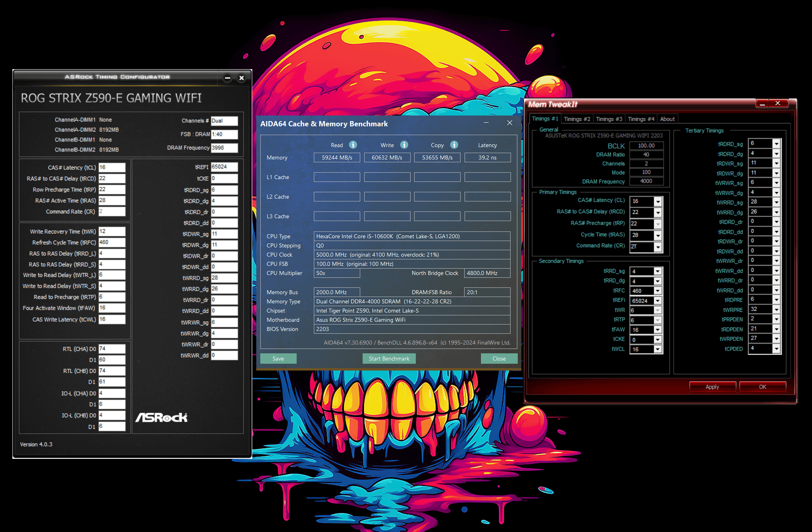
Task: Click the Four Activate Window (tFAW) field
Action: click(112, 308)
